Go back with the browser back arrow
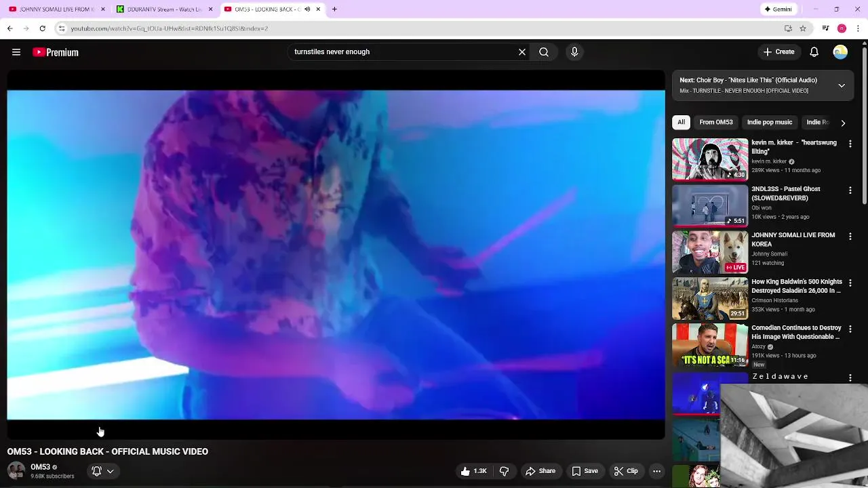 point(9,28)
